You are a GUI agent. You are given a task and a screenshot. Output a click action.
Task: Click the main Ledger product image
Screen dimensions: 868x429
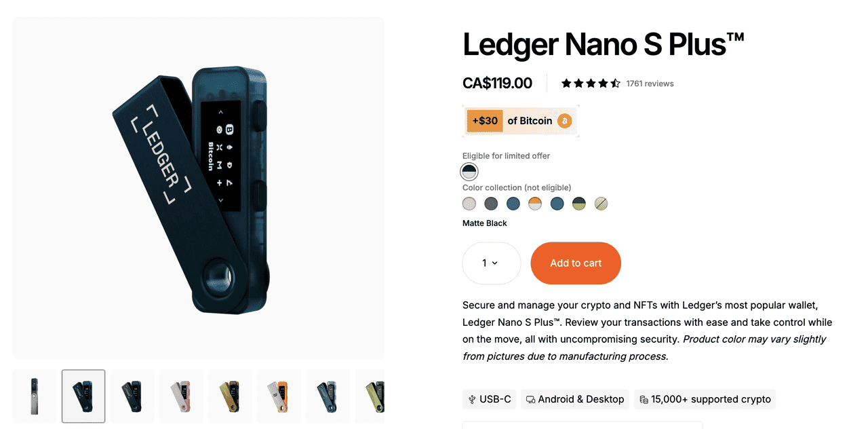199,188
